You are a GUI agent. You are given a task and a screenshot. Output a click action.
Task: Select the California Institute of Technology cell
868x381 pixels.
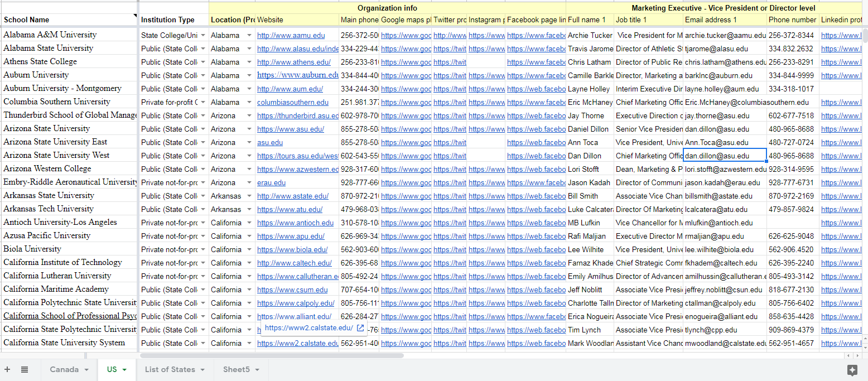(x=69, y=262)
